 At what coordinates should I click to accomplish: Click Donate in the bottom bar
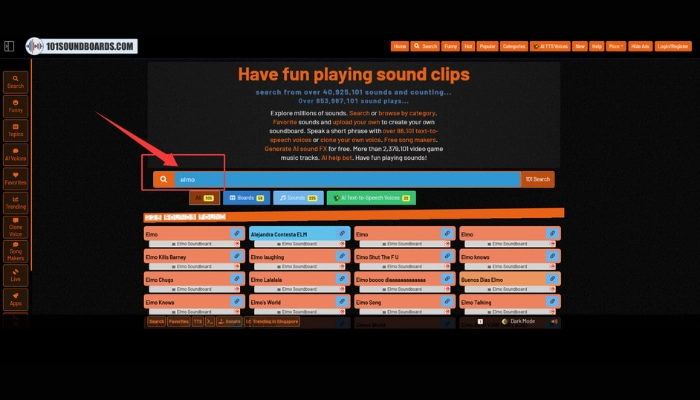pos(229,321)
